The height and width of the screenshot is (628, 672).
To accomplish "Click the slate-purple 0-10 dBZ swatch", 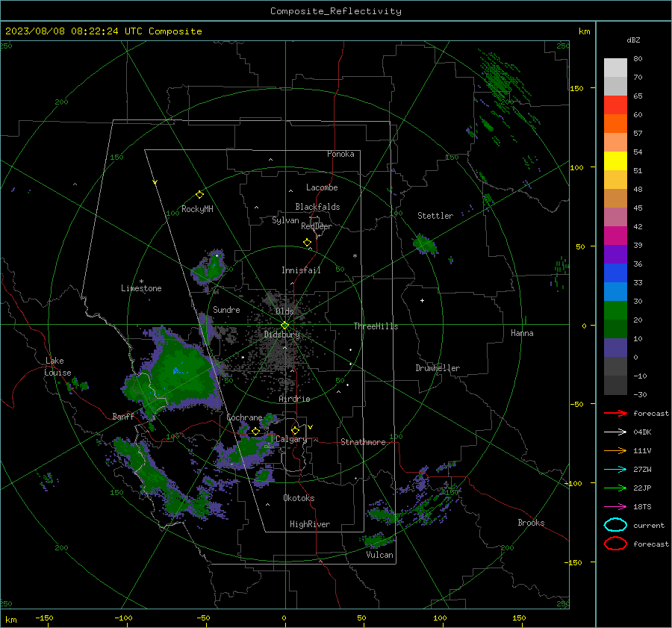I will pos(615,348).
